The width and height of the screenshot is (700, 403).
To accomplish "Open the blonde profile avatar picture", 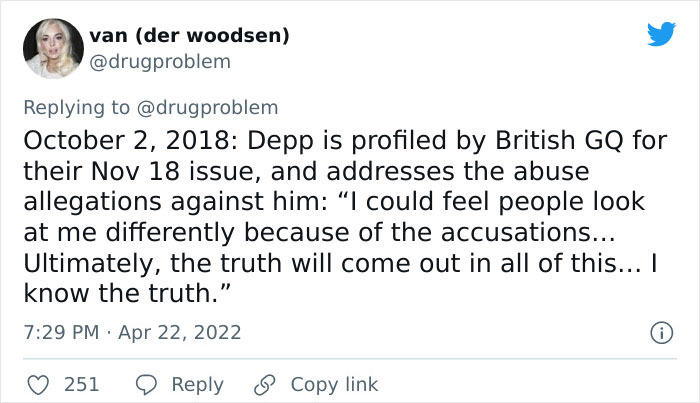I will [53, 48].
